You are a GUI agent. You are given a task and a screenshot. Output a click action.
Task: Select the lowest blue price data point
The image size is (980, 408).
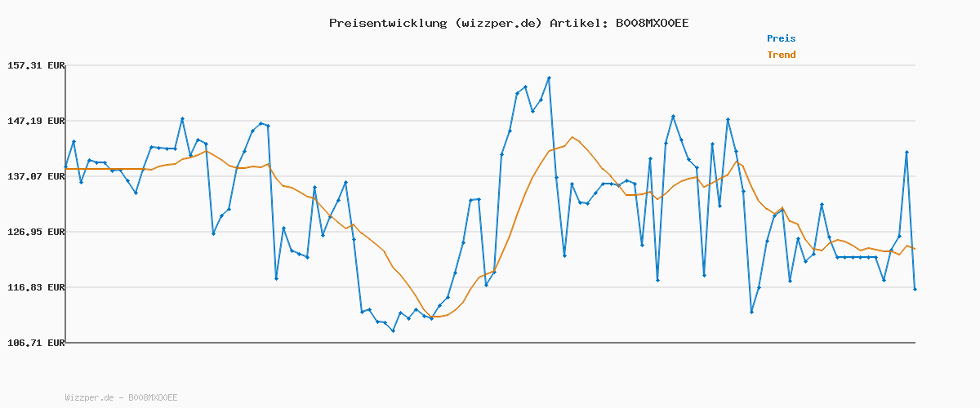tap(393, 330)
